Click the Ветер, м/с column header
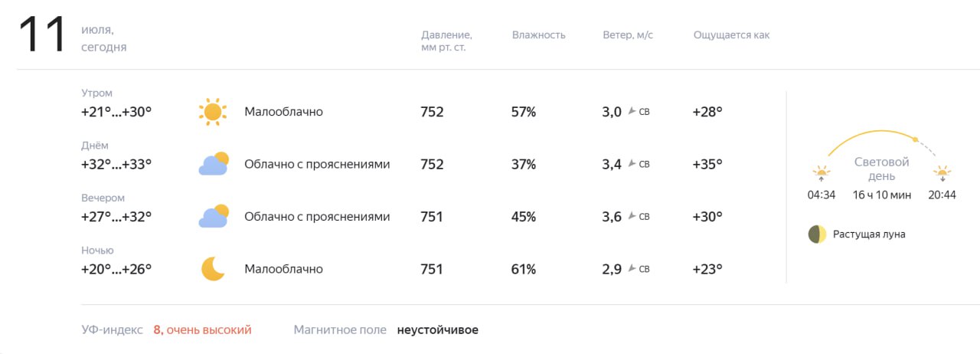The width and height of the screenshot is (980, 354). pyautogui.click(x=628, y=35)
